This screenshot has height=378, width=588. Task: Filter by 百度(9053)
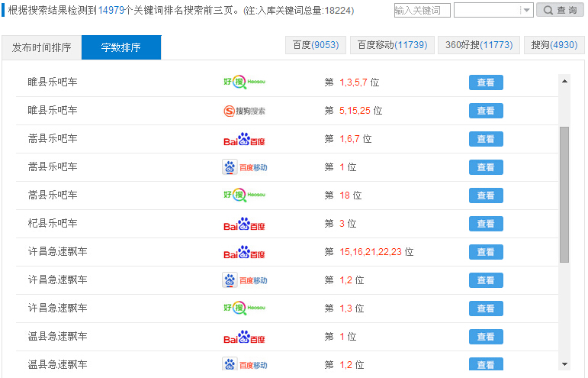316,45
